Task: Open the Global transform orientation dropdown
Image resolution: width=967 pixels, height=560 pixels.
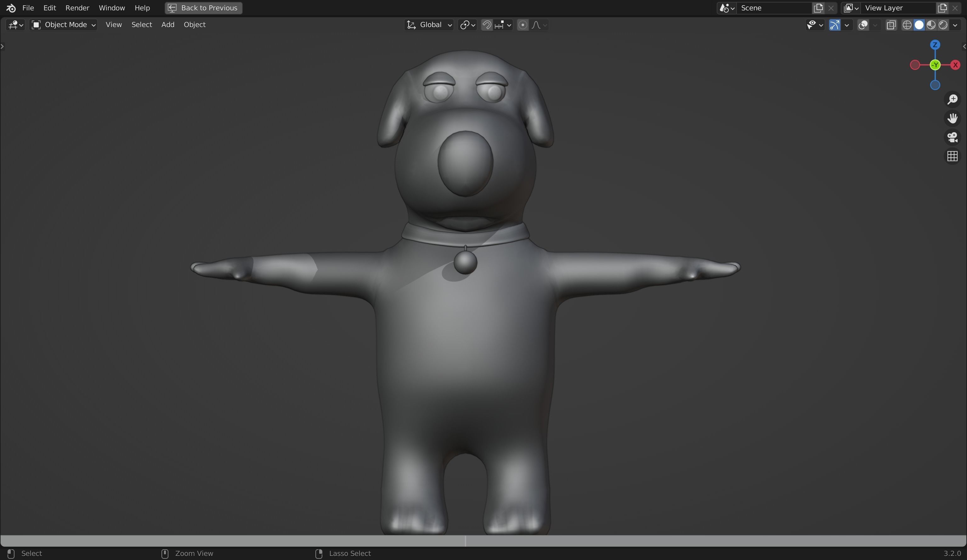Action: 429,25
